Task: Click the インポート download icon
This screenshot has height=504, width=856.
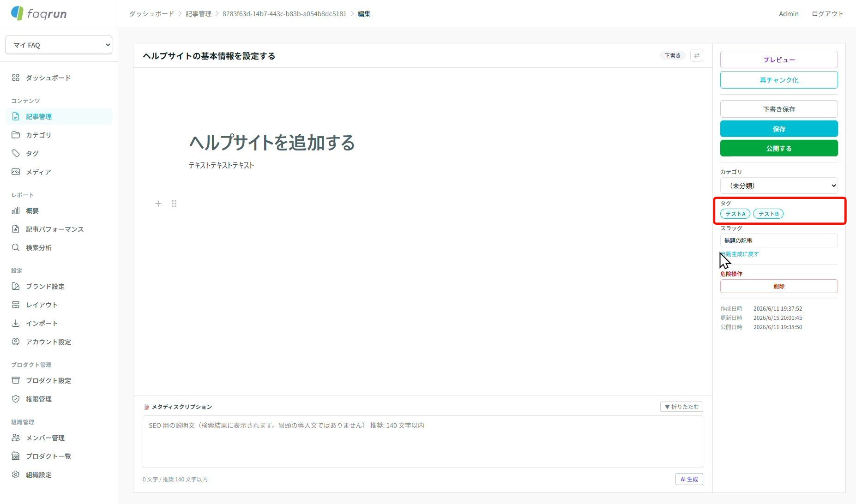Action: click(16, 323)
